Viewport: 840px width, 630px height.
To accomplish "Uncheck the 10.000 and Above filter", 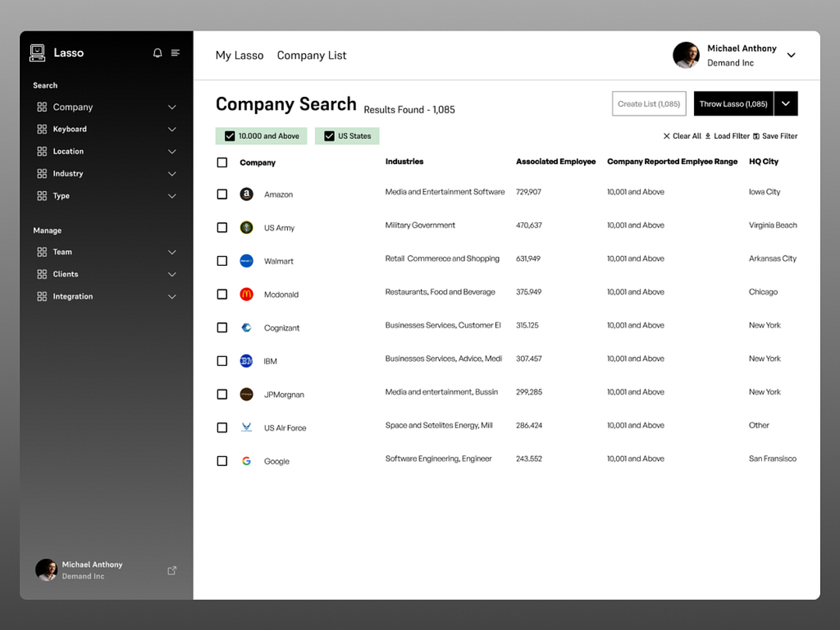I will pos(230,136).
